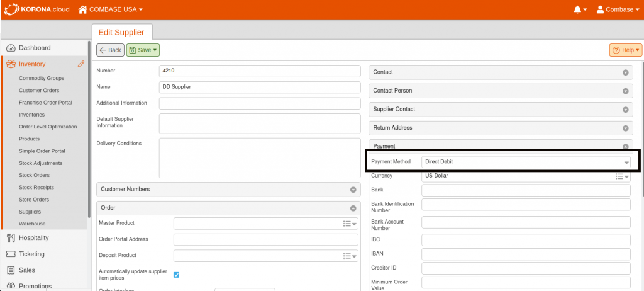
Task: Open Stock Receipts link
Action: click(x=36, y=187)
